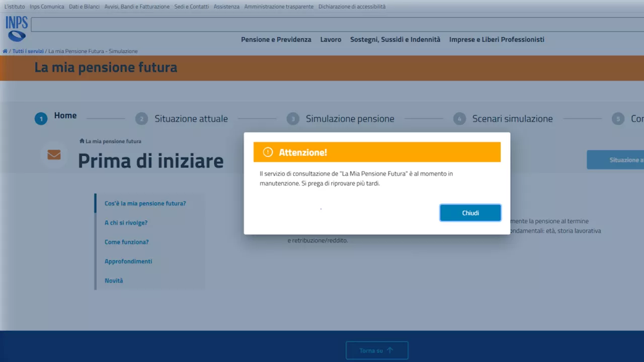The image size is (644, 362).
Task: Click the search input field
Action: 337,25
